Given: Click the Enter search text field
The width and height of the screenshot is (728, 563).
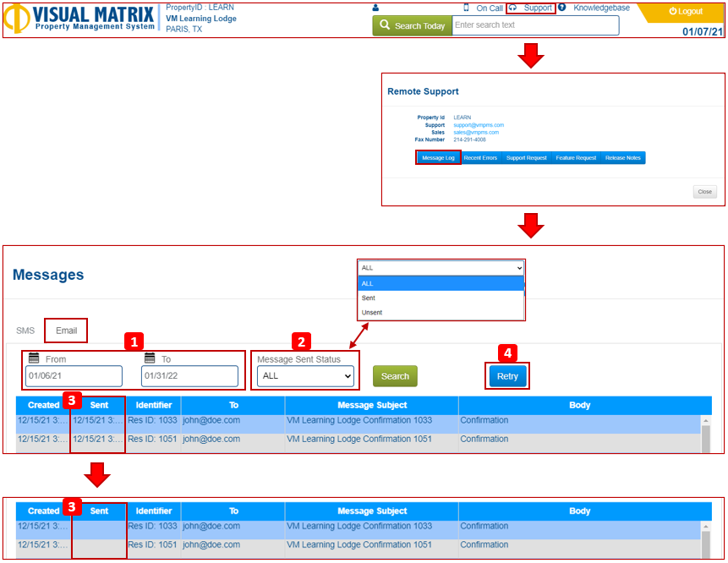Looking at the screenshot, I should [x=535, y=25].
